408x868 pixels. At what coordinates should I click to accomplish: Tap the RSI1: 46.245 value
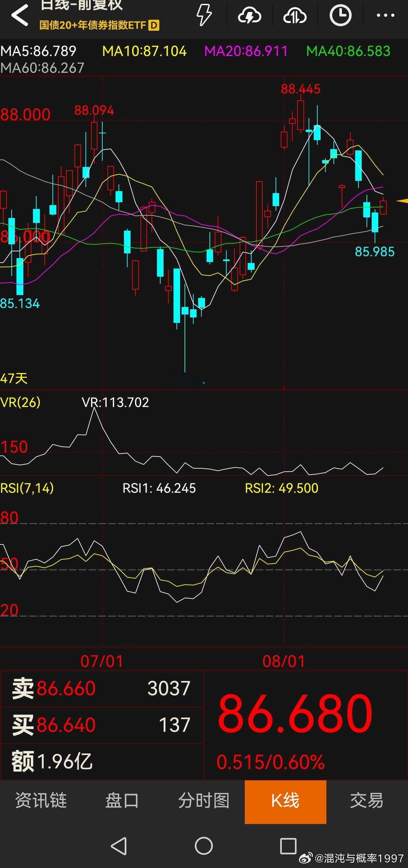(159, 488)
